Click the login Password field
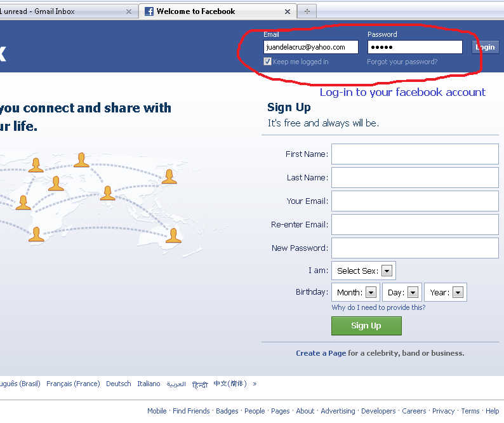Image resolution: width=504 pixels, height=423 pixels. [415, 47]
